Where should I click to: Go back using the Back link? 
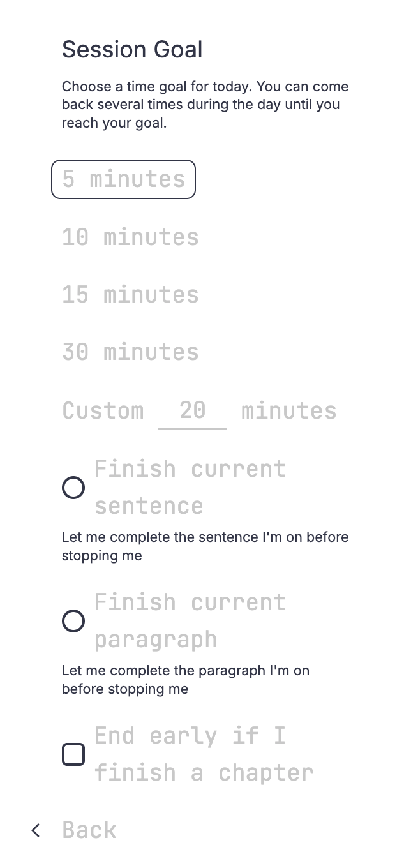click(89, 830)
